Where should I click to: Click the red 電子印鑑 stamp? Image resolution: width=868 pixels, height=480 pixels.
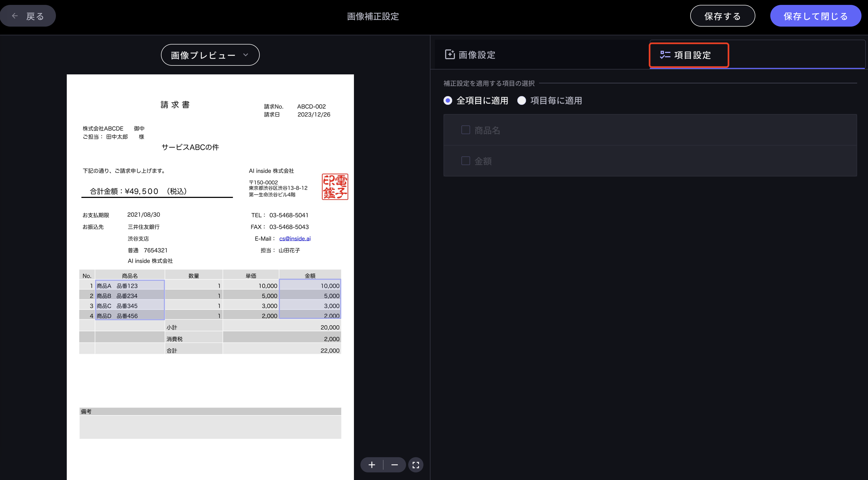click(335, 187)
